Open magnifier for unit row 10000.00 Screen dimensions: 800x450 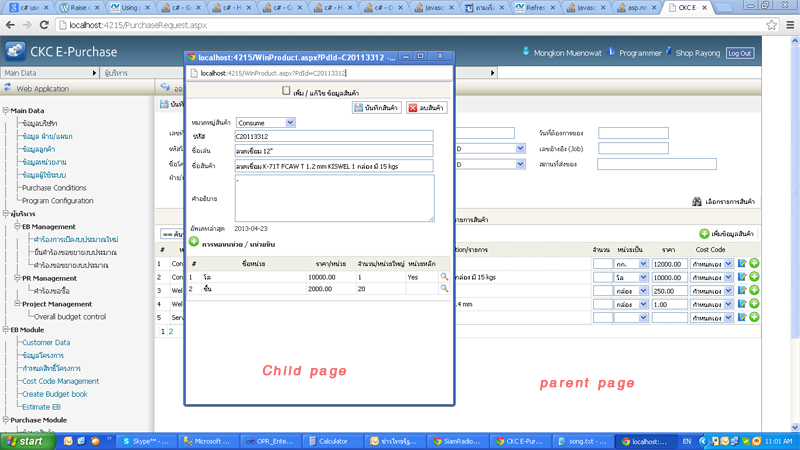coord(444,277)
